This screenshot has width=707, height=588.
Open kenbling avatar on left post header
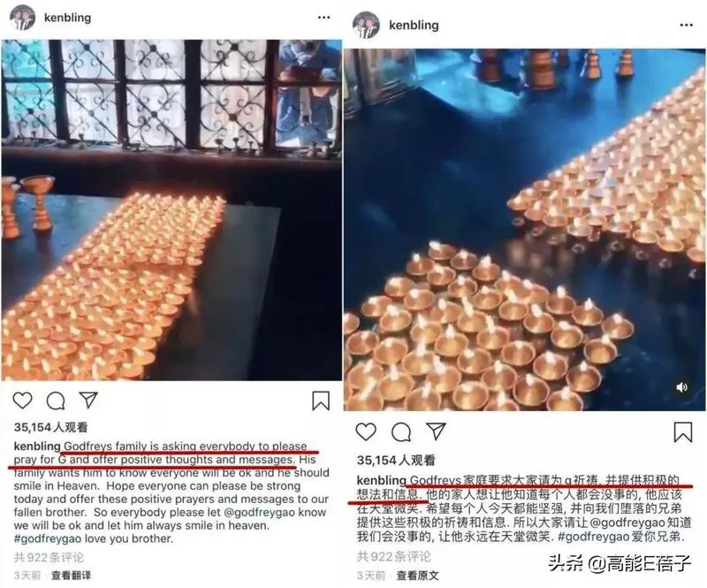point(23,18)
